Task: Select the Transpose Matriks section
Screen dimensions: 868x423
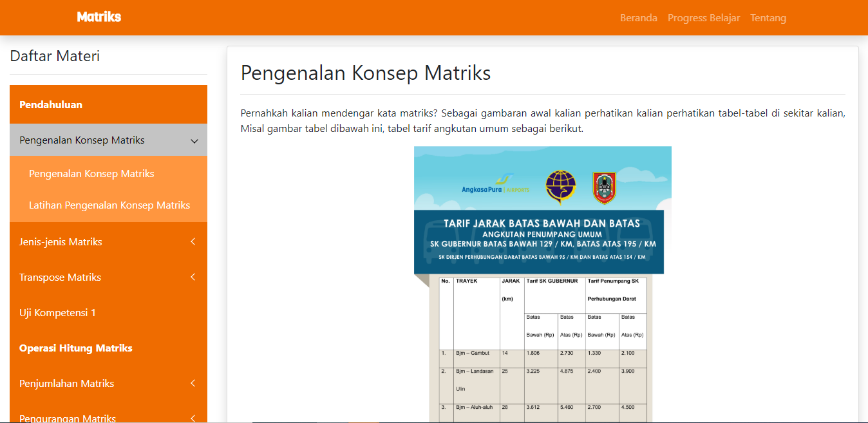Action: (x=60, y=277)
